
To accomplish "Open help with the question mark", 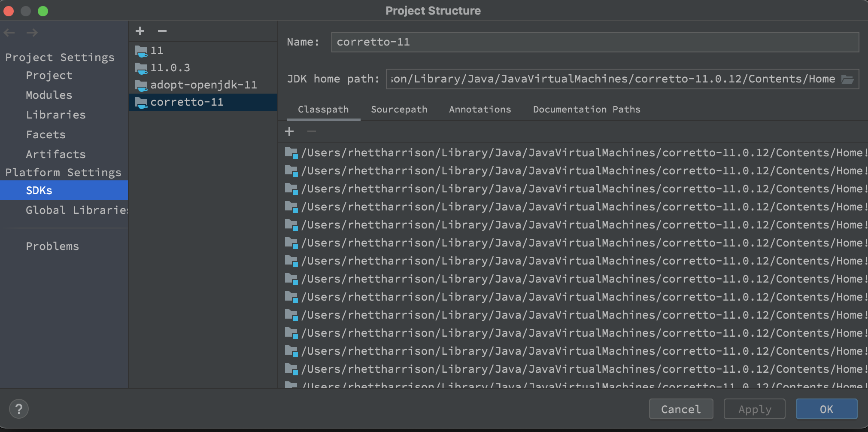I will [x=19, y=409].
